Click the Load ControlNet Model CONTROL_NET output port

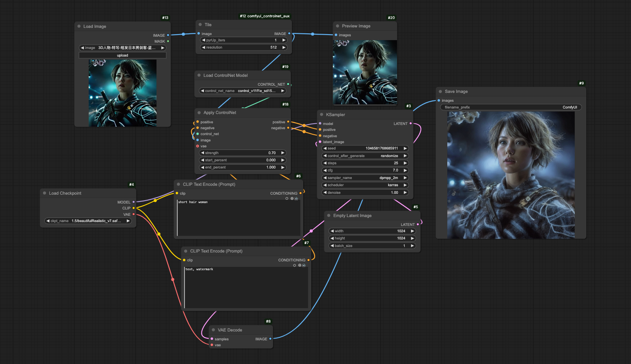pyautogui.click(x=288, y=84)
